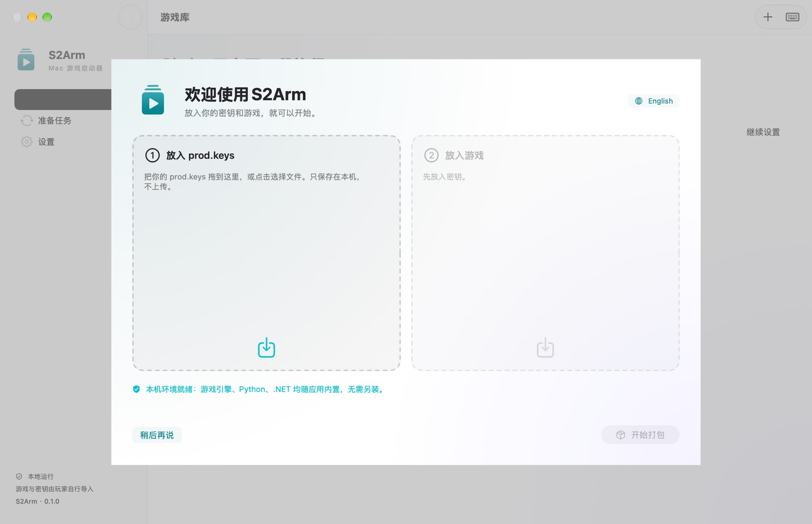Viewport: 812px width, 524px height.
Task: Open 设置 in the sidebar
Action: click(46, 142)
